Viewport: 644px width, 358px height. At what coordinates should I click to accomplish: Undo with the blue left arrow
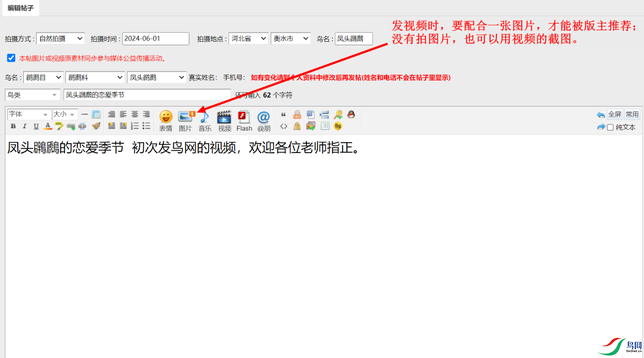click(601, 115)
